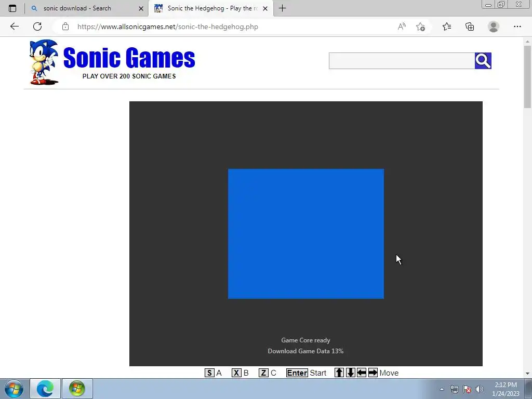Open Read aloud icon in address bar
The height and width of the screenshot is (399, 532).
tap(402, 26)
